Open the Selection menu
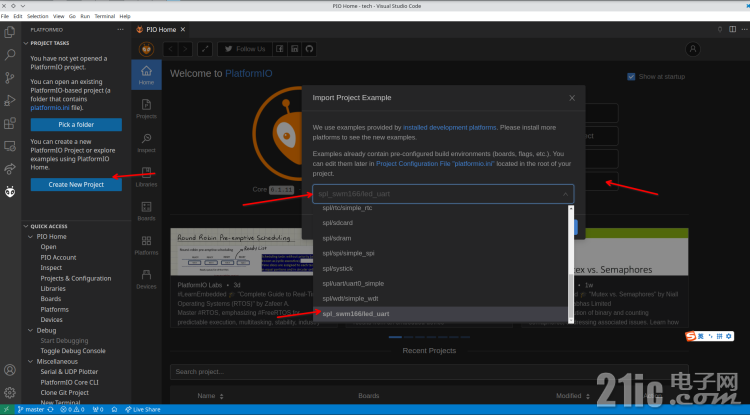 pos(37,16)
